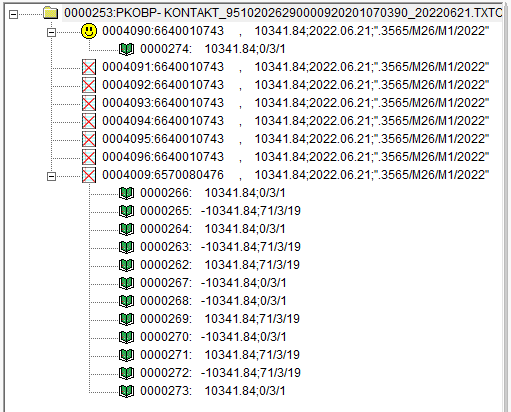Collapse the root node 0000253:PKOBP
Image resolution: width=511 pixels, height=412 pixels.
tap(13, 14)
